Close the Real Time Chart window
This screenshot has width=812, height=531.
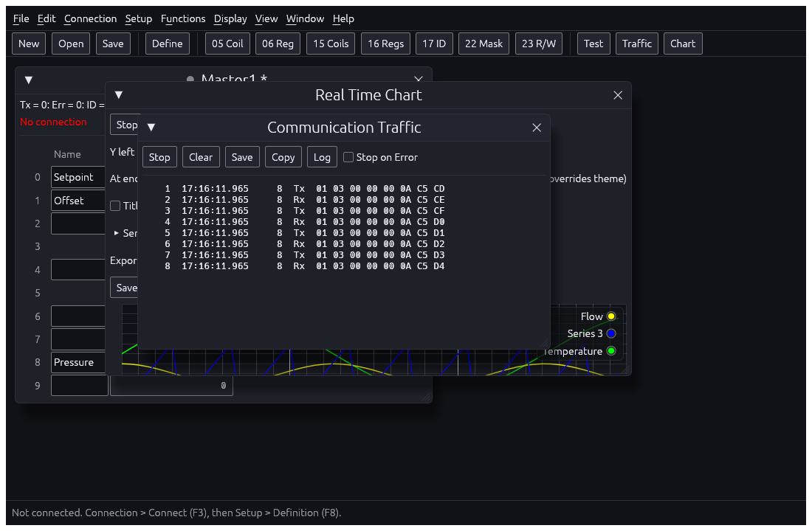coord(618,95)
